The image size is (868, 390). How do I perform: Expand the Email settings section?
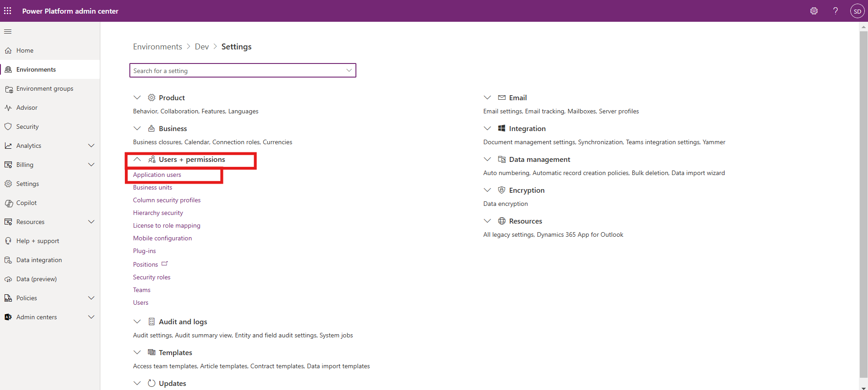487,98
